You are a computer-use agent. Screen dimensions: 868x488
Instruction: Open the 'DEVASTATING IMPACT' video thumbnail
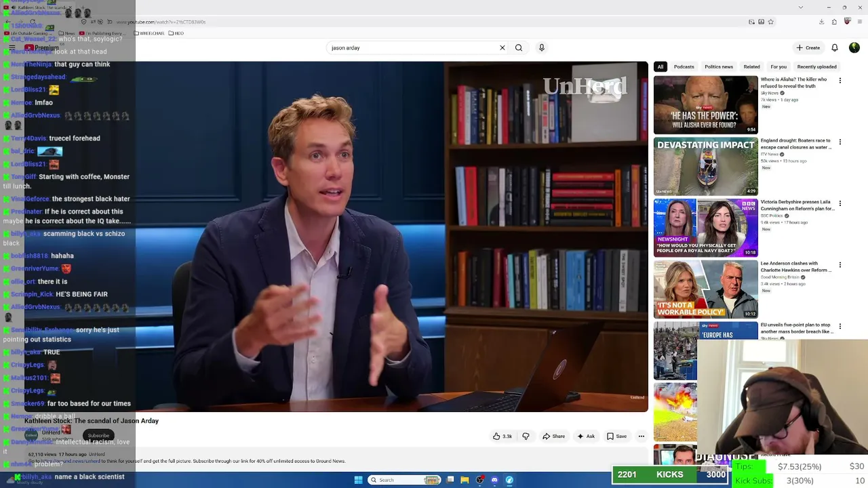705,167
